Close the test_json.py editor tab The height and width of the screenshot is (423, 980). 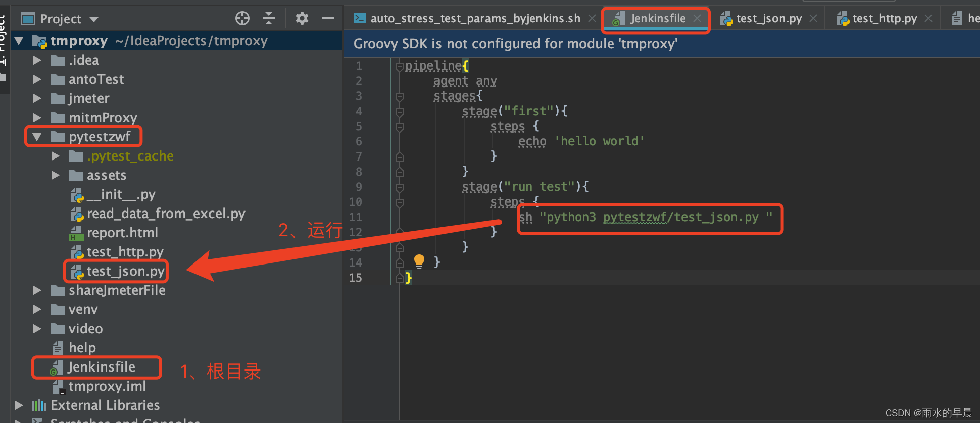[x=813, y=19]
